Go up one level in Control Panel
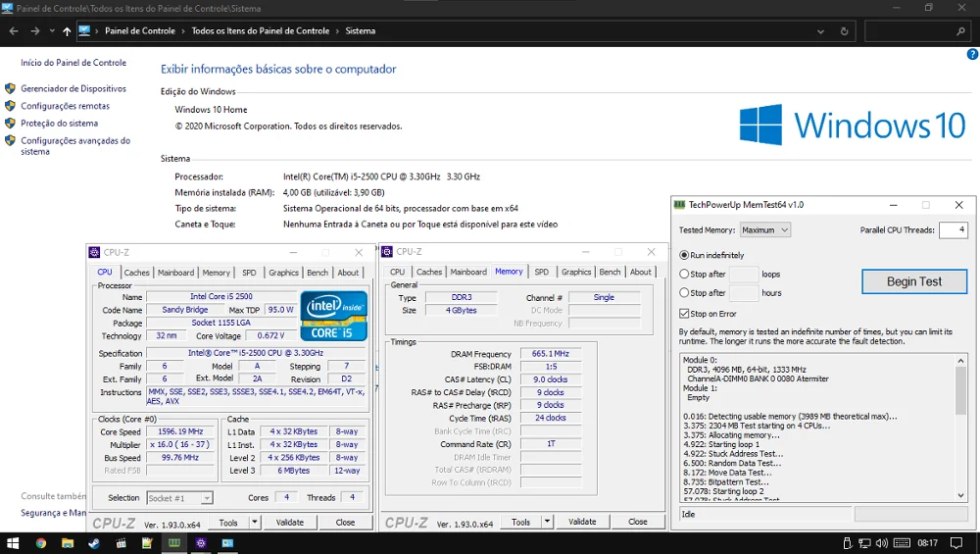 point(67,30)
